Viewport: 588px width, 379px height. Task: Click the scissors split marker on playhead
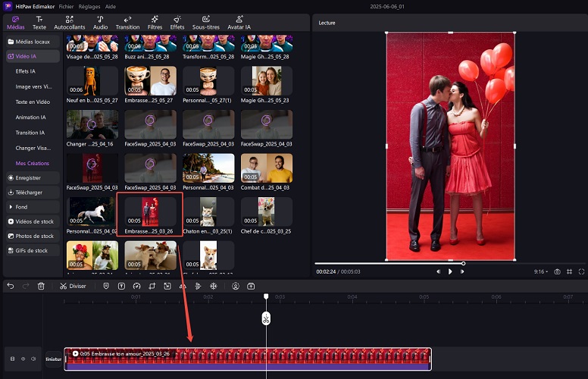tap(266, 318)
